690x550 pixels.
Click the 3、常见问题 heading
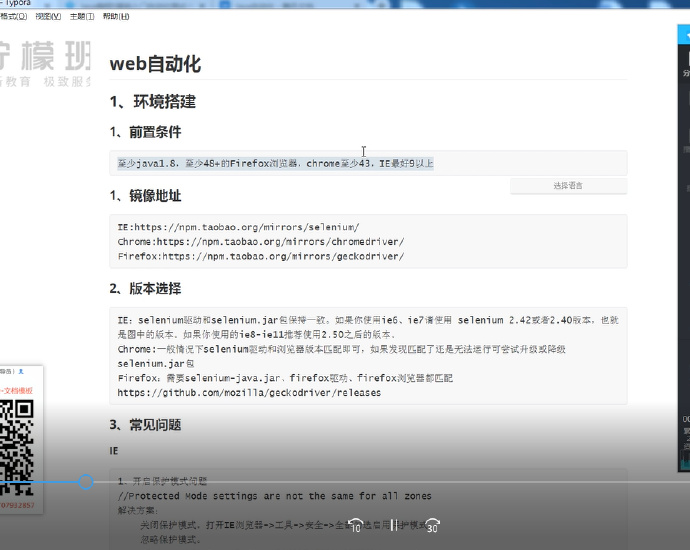146,425
